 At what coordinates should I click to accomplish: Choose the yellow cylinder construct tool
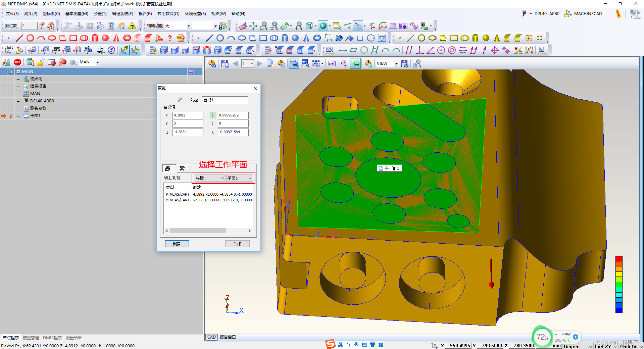[475, 38]
